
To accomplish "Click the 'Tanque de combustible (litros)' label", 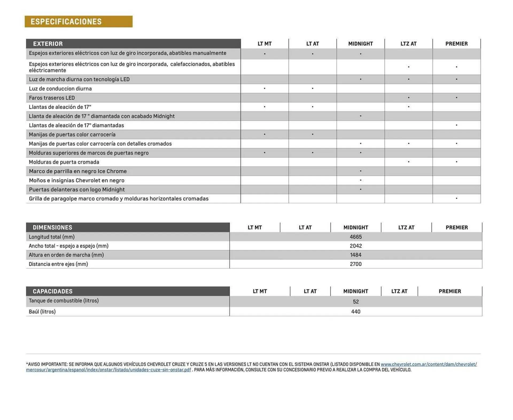I will tap(64, 301).
